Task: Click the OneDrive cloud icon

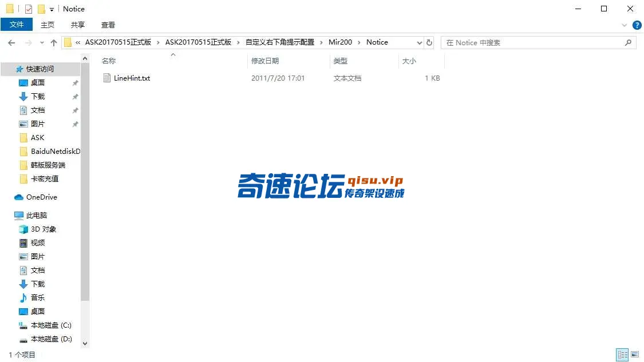Action: 18,197
